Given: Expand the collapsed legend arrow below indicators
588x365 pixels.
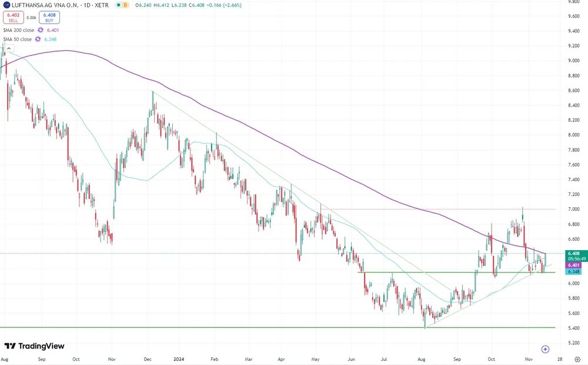Looking at the screenshot, I should [9, 48].
